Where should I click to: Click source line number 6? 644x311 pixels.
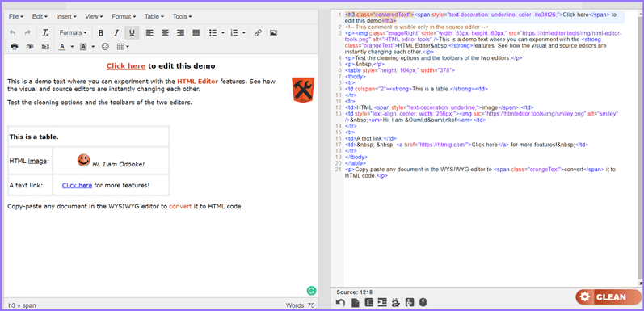tap(339, 70)
